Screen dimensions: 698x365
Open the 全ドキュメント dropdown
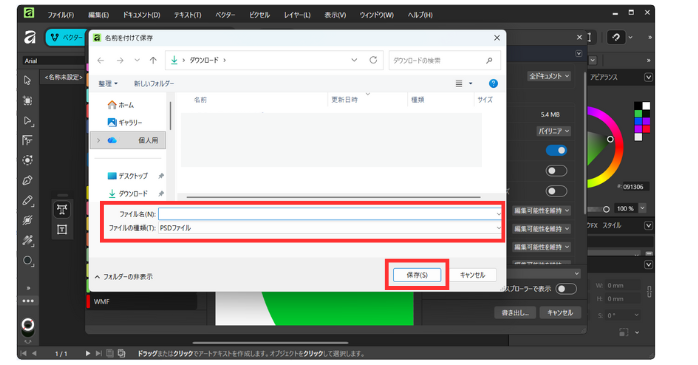point(549,77)
